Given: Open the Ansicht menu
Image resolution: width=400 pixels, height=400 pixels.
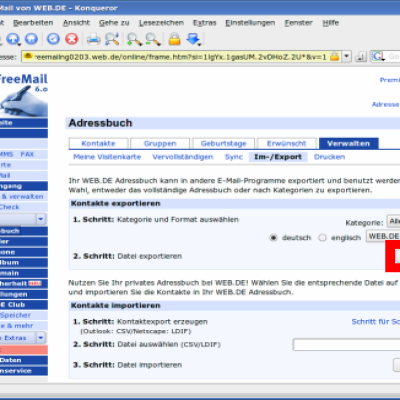Looking at the screenshot, I should coord(76,23).
